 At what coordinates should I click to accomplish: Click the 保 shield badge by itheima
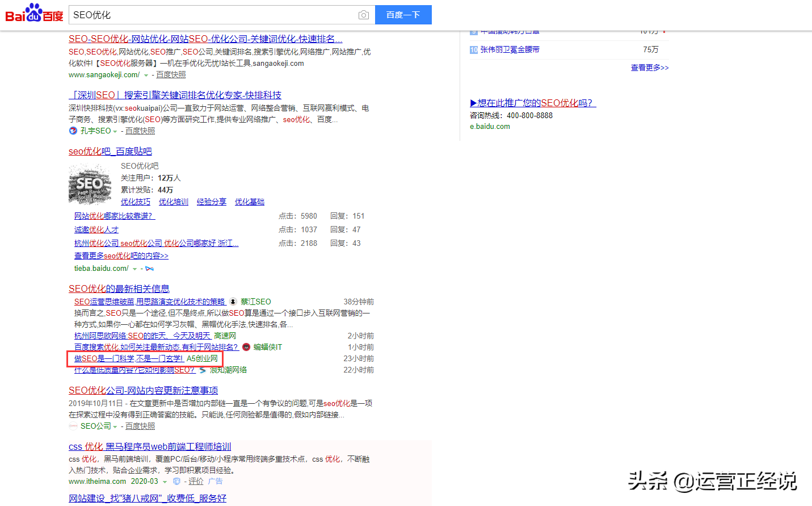click(176, 481)
